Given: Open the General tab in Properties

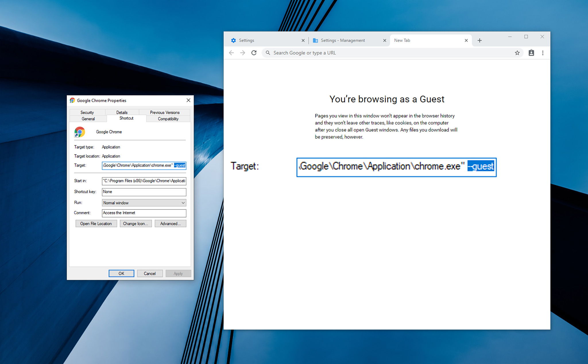Looking at the screenshot, I should coord(88,119).
